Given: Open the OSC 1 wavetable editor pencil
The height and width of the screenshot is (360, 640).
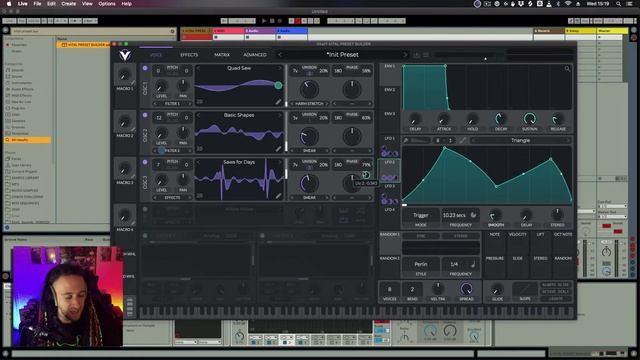Looking at the screenshot, I should tap(278, 102).
